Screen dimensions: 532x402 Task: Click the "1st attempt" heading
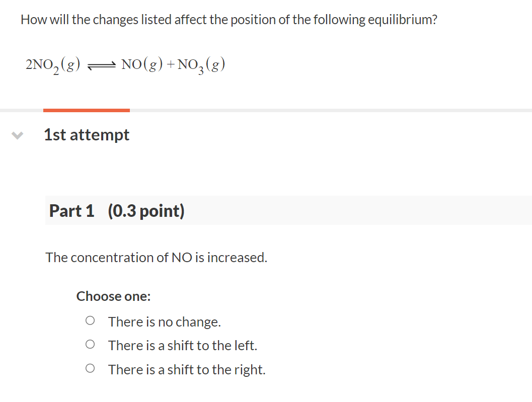[x=86, y=134]
